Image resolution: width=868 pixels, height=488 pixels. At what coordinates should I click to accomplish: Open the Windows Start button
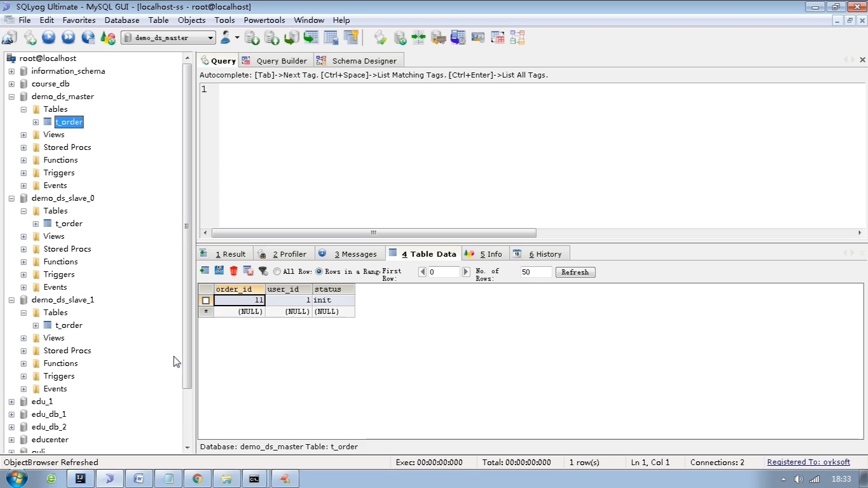pos(15,478)
